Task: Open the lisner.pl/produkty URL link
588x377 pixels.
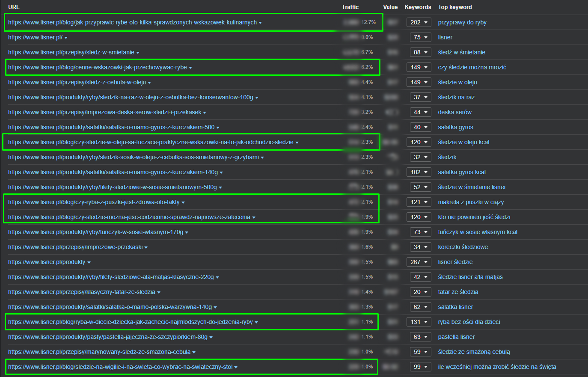Action: pos(47,262)
